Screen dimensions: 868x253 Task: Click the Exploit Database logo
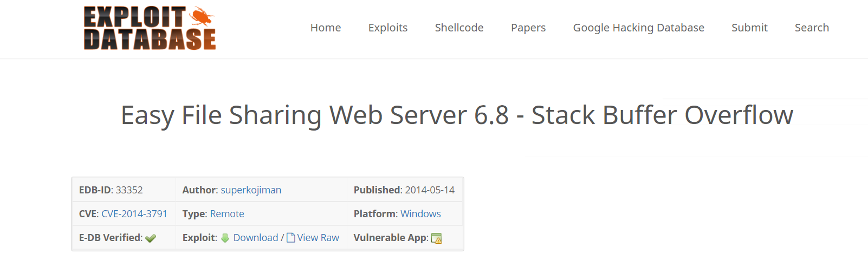(150, 28)
